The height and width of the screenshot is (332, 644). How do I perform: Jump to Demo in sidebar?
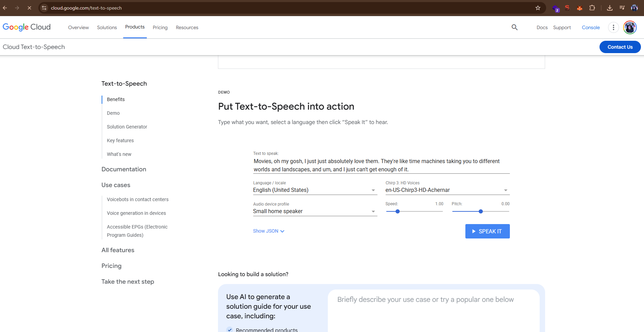[x=113, y=113]
